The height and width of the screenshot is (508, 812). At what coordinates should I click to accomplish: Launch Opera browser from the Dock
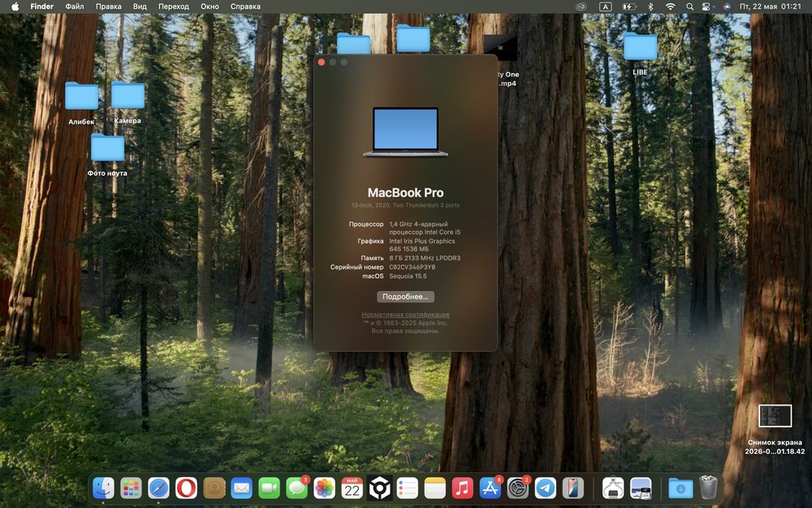[187, 488]
